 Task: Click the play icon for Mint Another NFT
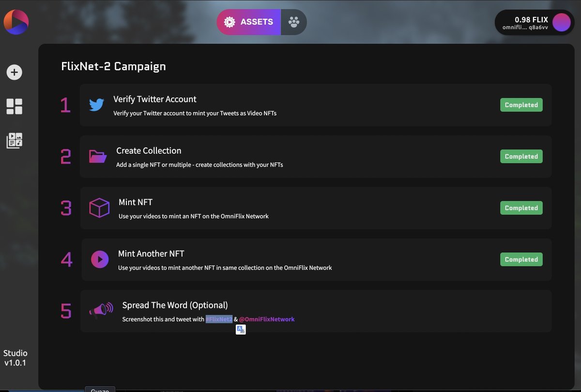(100, 259)
